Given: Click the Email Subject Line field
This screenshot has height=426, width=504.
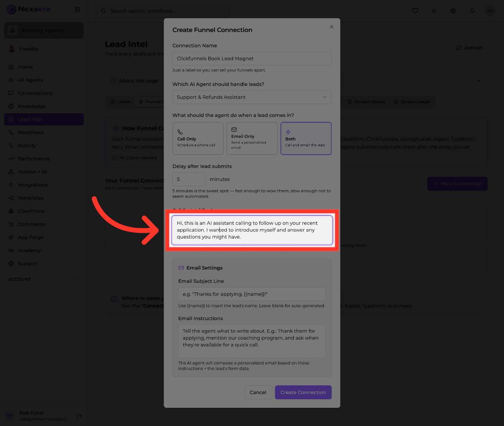Looking at the screenshot, I should [x=252, y=294].
